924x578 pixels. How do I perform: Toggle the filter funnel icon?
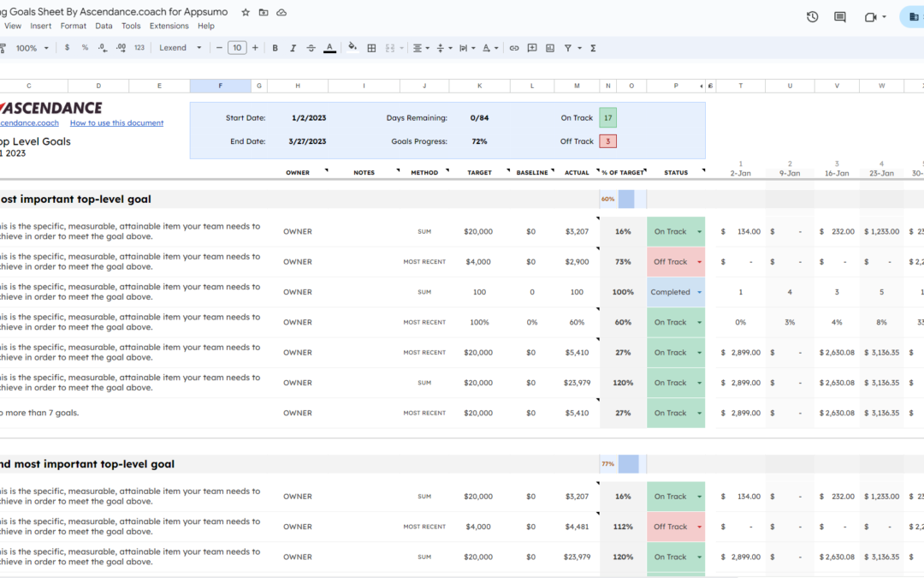(567, 48)
